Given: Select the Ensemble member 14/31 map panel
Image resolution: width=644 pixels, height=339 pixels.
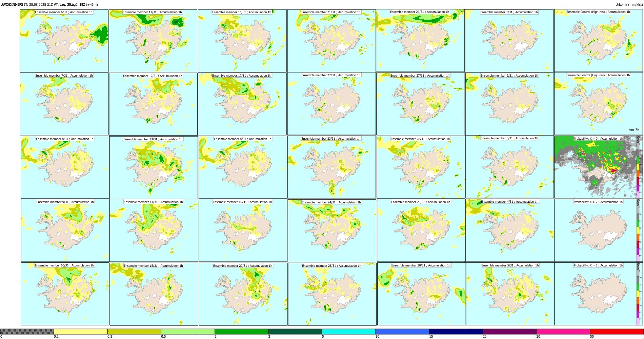Looking at the screenshot, I should [154, 231].
